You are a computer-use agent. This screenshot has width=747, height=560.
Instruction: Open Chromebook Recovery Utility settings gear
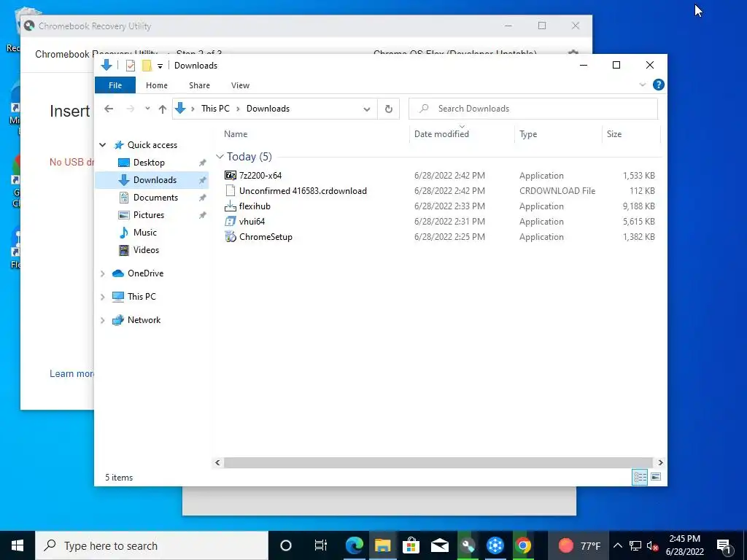point(573,52)
